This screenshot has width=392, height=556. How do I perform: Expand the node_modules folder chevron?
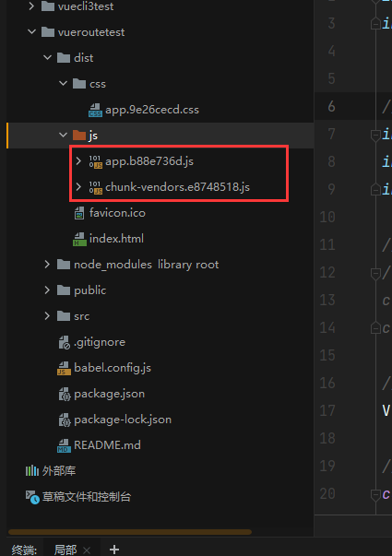(x=47, y=265)
